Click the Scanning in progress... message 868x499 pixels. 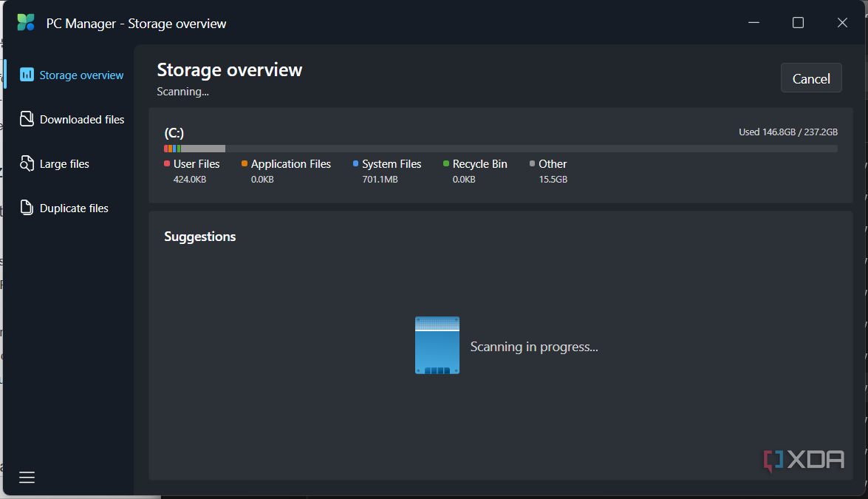[x=534, y=347]
